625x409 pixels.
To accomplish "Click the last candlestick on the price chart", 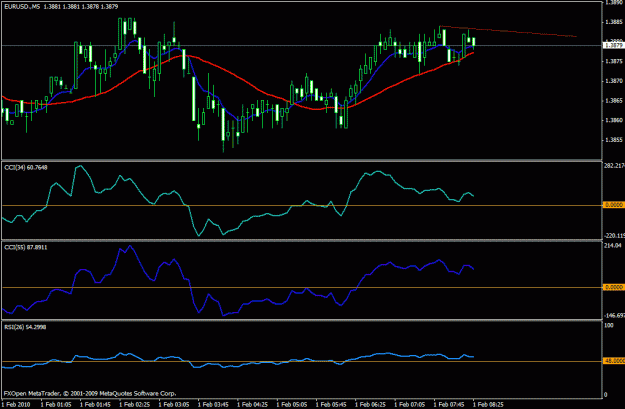I will pyautogui.click(x=474, y=42).
